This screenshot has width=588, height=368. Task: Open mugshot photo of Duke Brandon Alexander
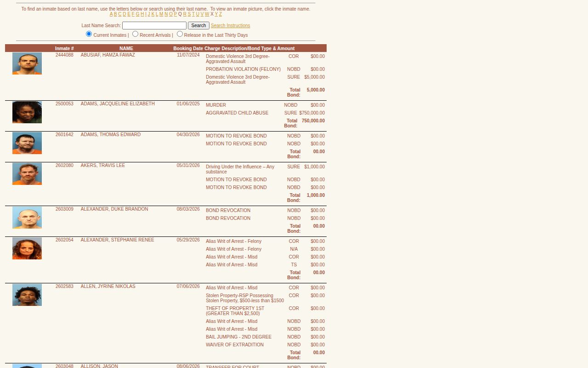(27, 218)
